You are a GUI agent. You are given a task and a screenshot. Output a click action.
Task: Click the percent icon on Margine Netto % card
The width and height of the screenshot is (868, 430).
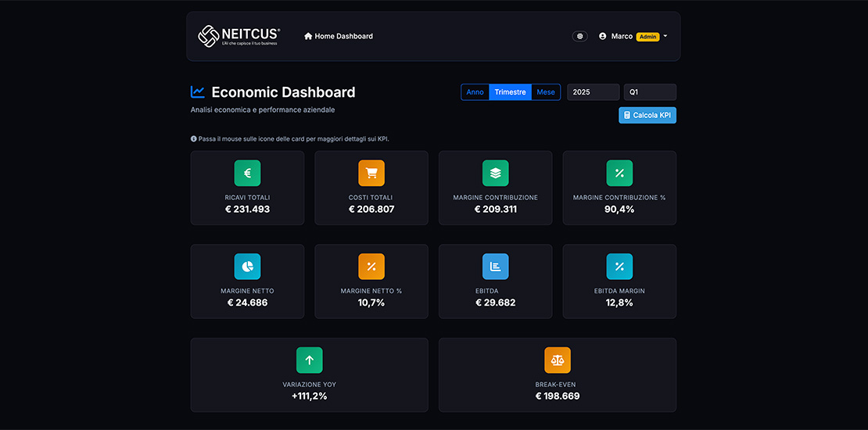point(371,267)
